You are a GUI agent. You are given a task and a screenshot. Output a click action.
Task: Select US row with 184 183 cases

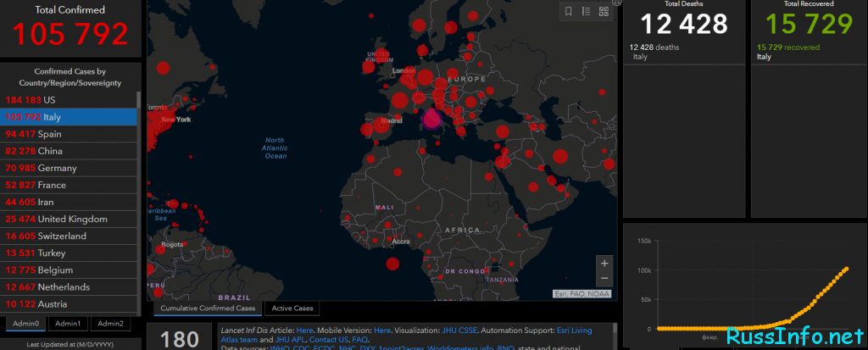pyautogui.click(x=69, y=100)
